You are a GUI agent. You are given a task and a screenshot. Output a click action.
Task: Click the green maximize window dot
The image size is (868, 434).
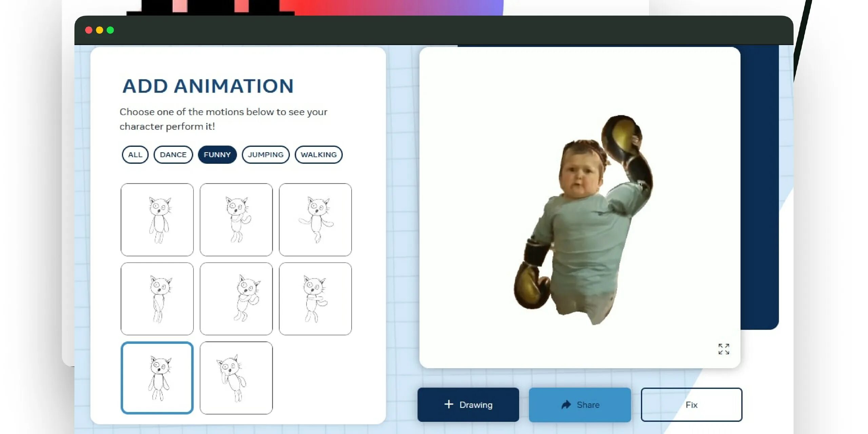[110, 30]
